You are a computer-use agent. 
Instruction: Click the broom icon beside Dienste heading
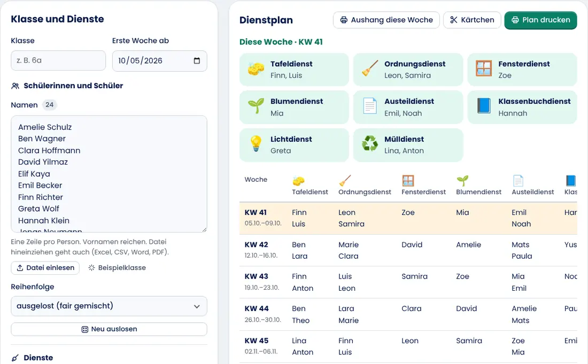coord(15,358)
